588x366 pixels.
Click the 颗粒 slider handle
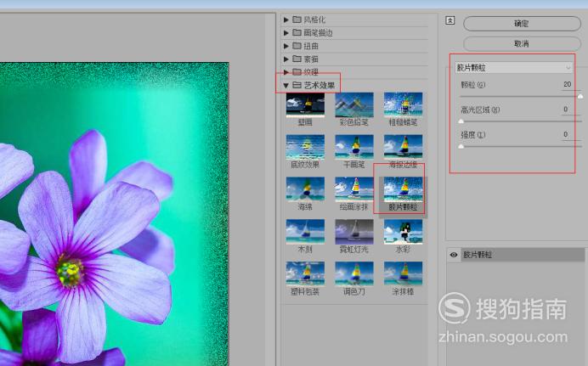(x=580, y=96)
